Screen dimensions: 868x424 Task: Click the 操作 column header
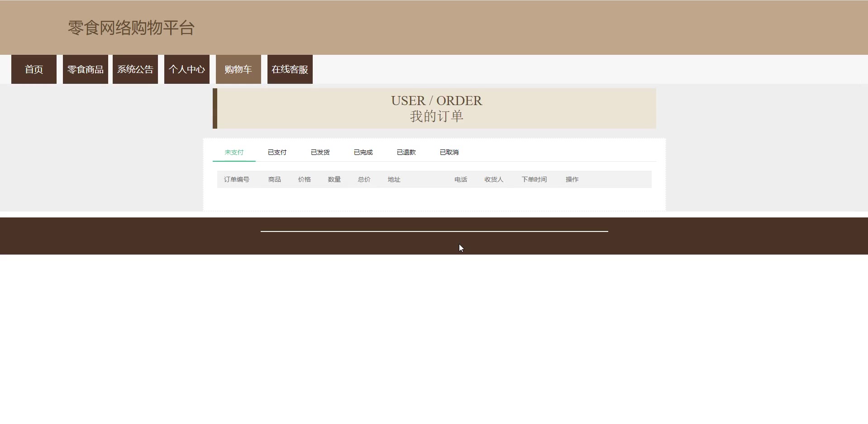pyautogui.click(x=572, y=179)
